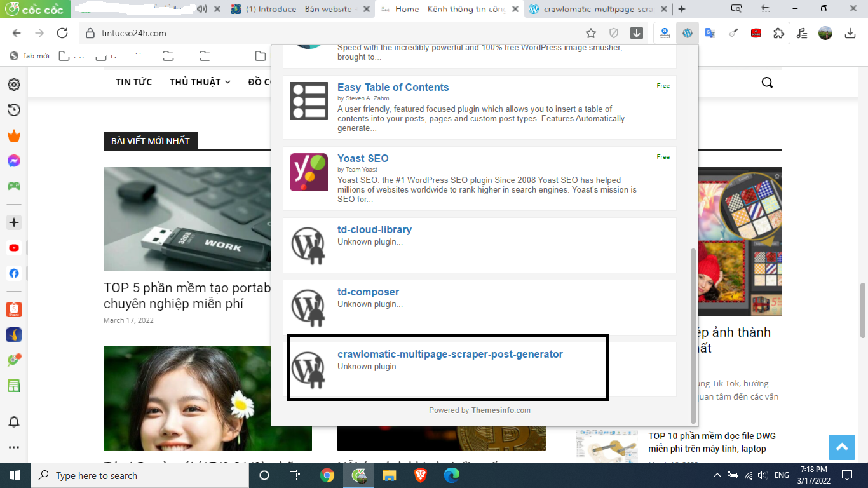Open the Easy Table of Contents plugin link

393,87
